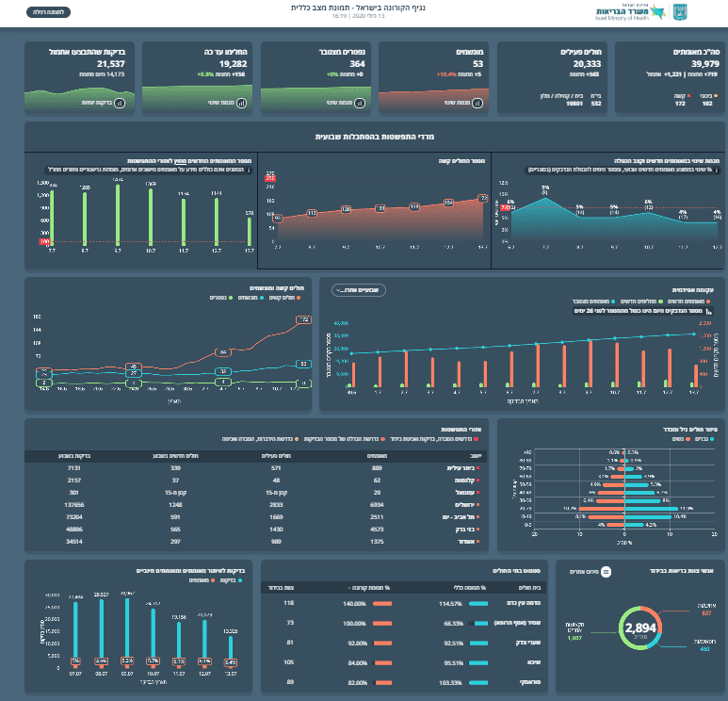Click the info icon under new cases bar chart

tap(249, 171)
